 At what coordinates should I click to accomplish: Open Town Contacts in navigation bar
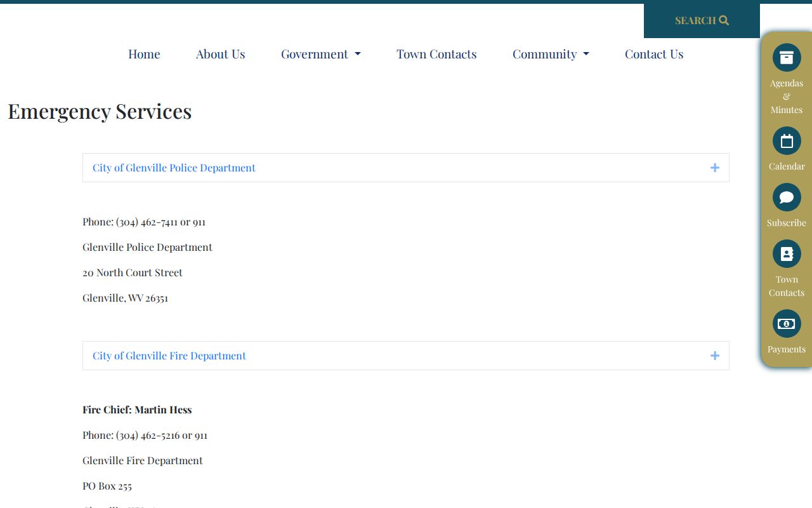click(436, 54)
